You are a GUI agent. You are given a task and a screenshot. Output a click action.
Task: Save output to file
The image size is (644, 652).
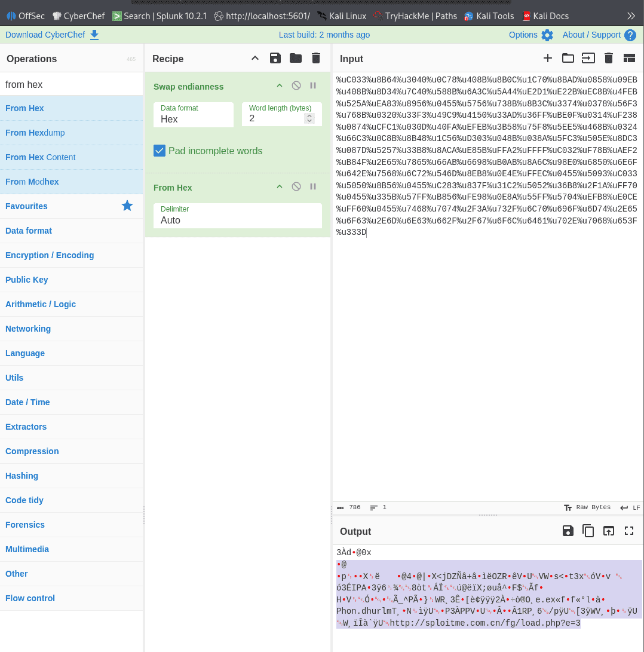point(568,531)
